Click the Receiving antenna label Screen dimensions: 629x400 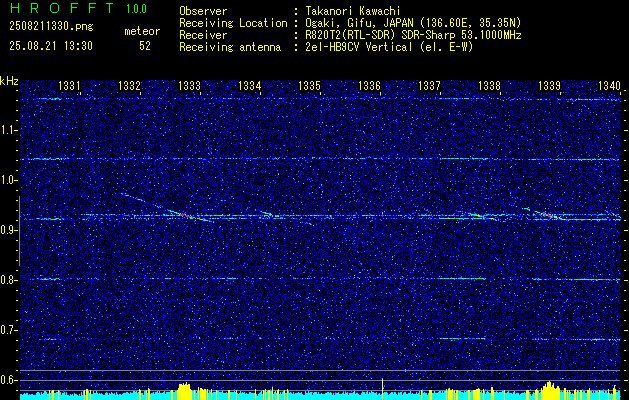(x=230, y=47)
